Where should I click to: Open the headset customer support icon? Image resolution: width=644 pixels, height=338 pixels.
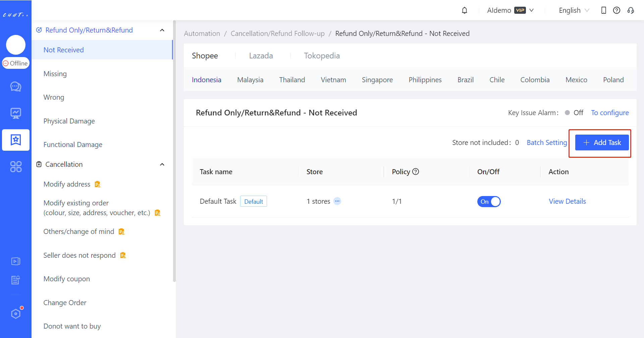pos(631,10)
